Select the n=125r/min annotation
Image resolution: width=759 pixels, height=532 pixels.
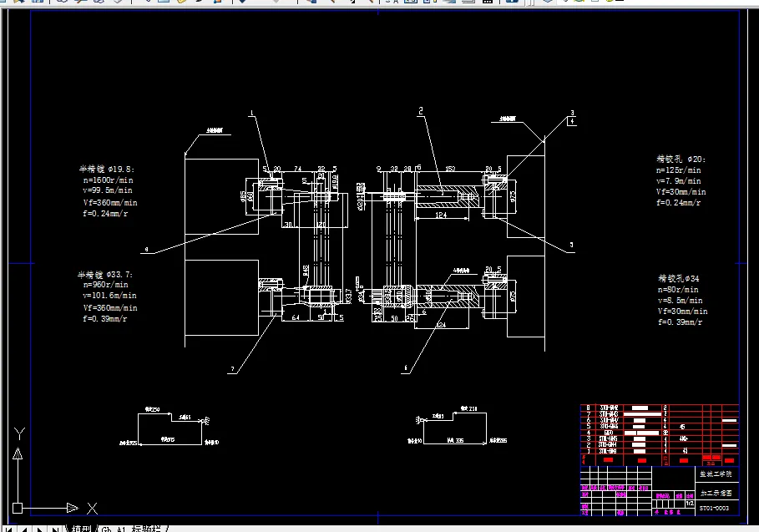pos(679,170)
